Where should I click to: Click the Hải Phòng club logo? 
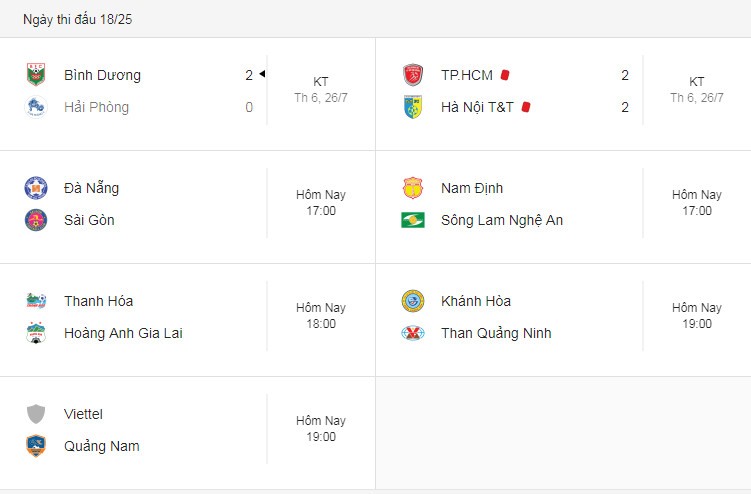[x=36, y=107]
